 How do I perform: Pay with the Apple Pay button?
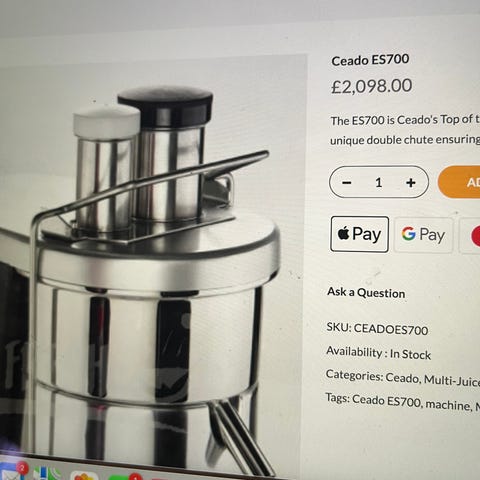click(359, 234)
